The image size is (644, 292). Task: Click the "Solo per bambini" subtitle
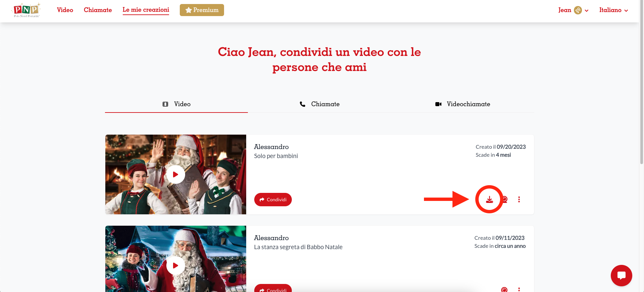click(276, 156)
